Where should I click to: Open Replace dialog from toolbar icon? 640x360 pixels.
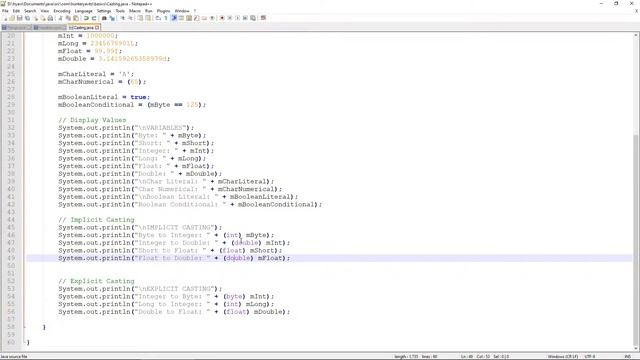click(x=112, y=18)
